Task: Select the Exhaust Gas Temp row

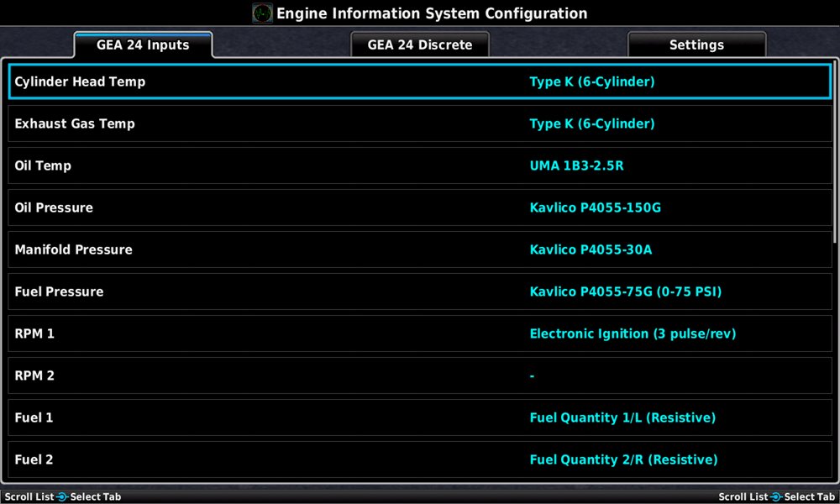Action: pos(420,123)
